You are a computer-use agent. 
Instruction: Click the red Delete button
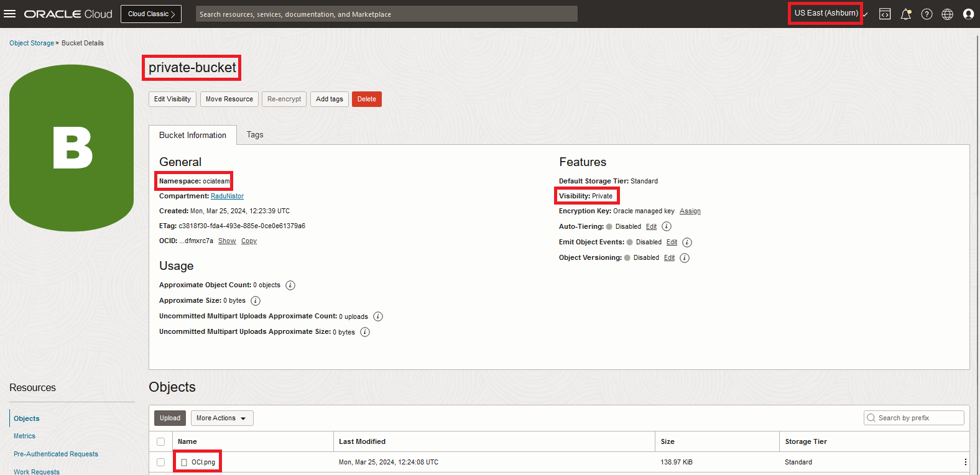pos(366,99)
